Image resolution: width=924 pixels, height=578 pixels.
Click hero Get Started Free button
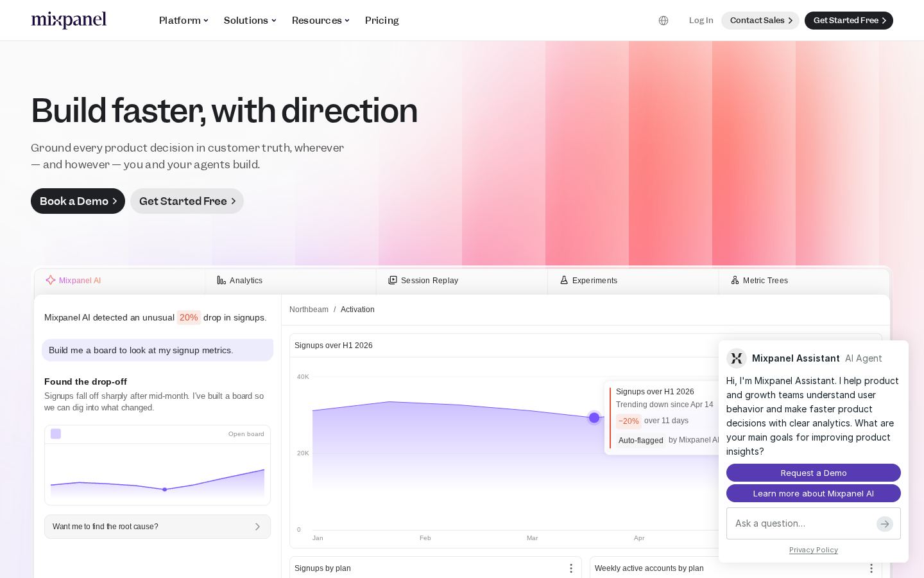pyautogui.click(x=187, y=201)
